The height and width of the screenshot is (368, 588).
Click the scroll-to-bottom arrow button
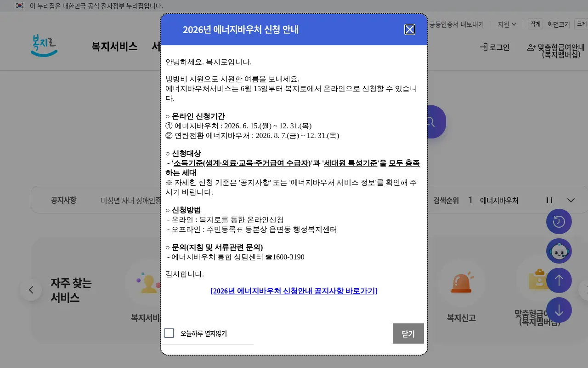click(559, 310)
